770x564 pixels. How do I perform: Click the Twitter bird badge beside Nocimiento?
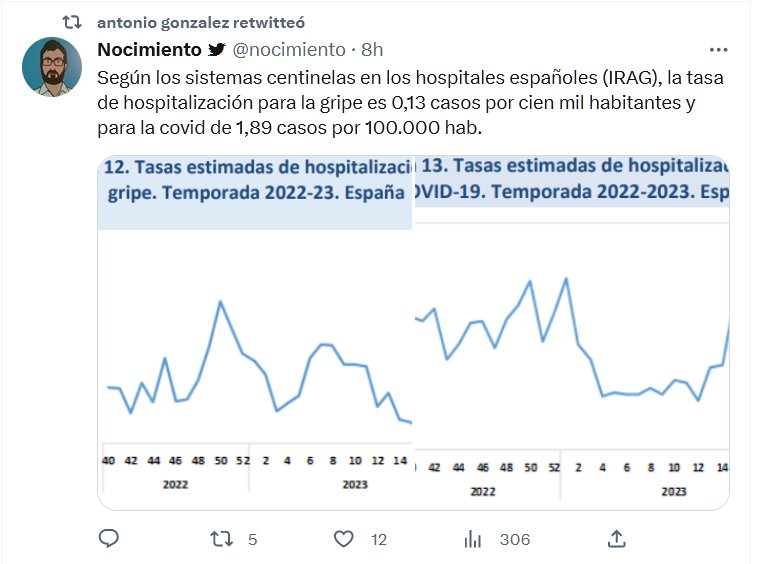click(217, 50)
